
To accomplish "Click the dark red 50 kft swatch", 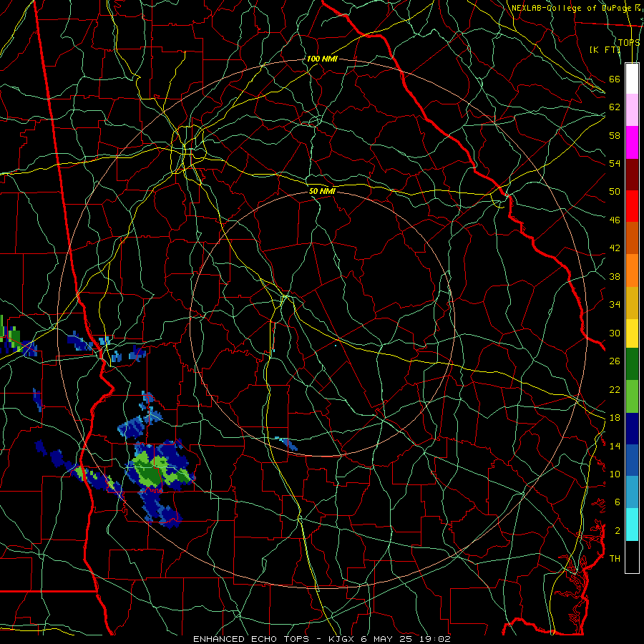I will pos(632,175).
